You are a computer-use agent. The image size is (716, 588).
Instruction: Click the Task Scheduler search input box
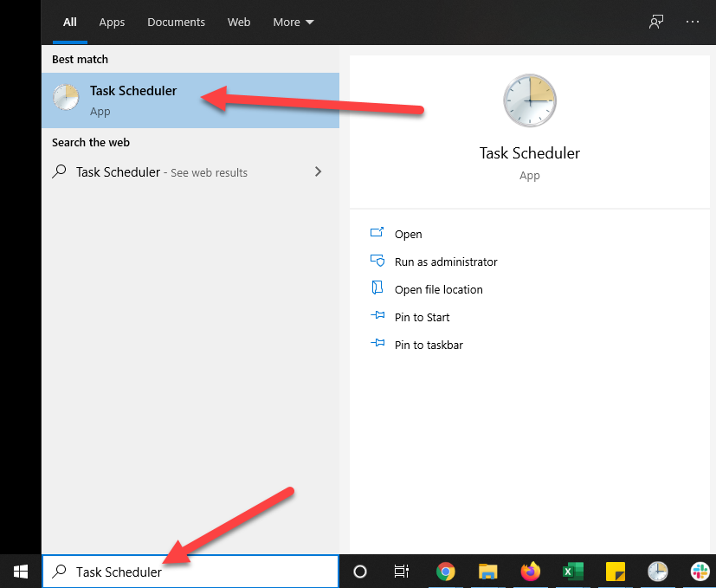click(x=190, y=571)
